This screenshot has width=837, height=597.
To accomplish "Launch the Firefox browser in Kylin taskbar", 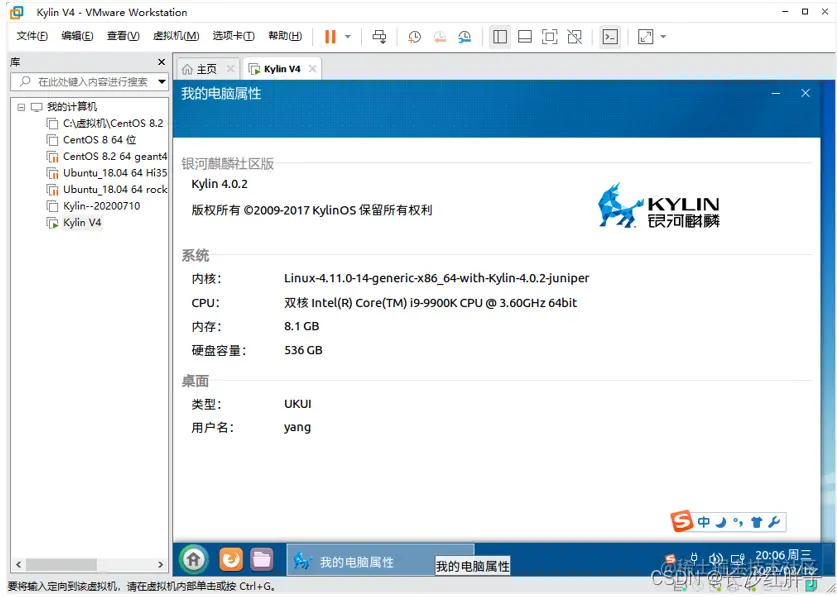I will click(231, 560).
